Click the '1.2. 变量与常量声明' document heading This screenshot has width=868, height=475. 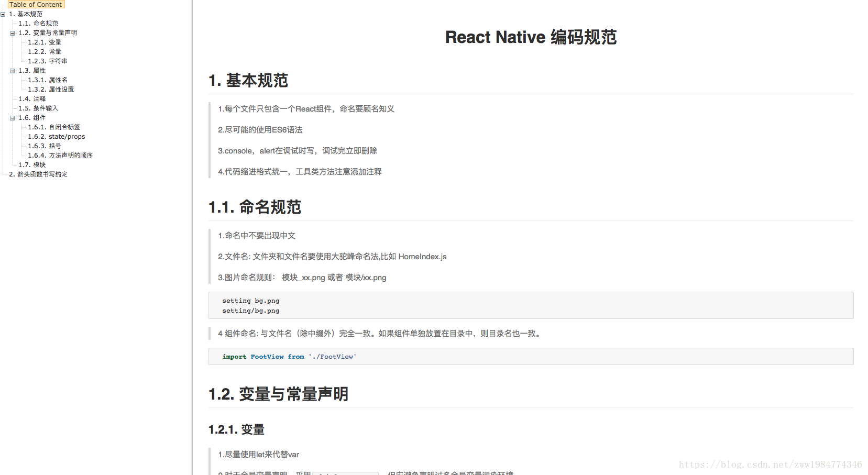point(278,394)
